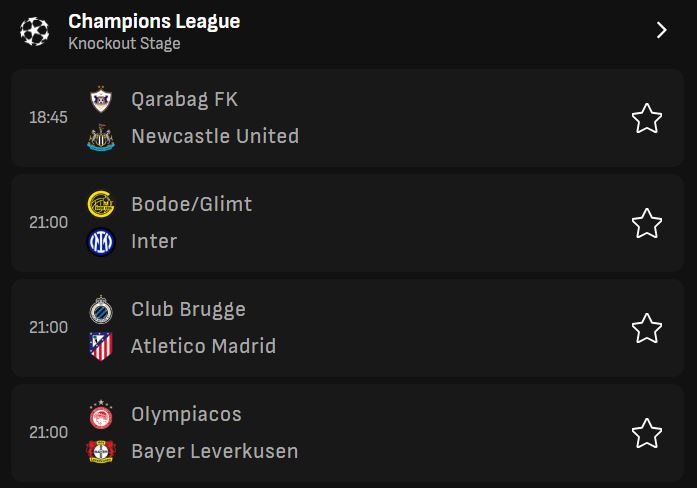Click the Knockout Stage subtitle
Screen dimensions: 697x488
tap(124, 43)
